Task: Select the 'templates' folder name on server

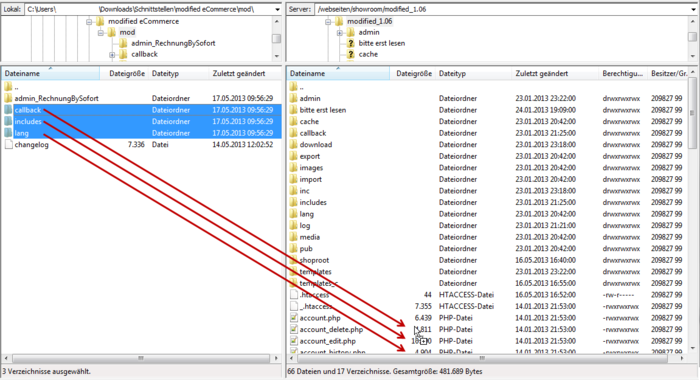Action: coord(316,272)
